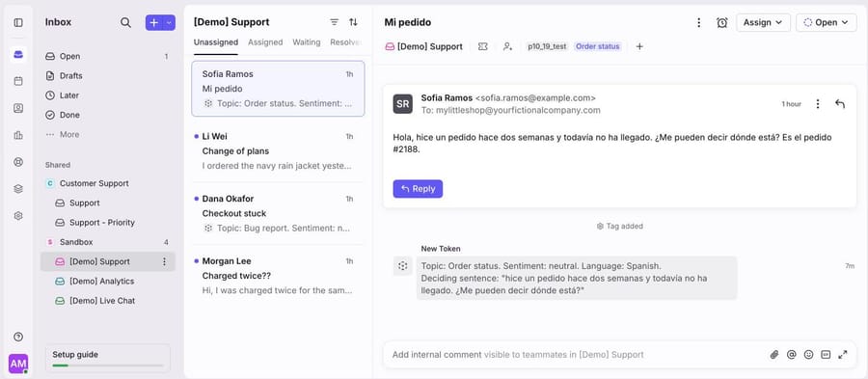This screenshot has height=379, width=868.
Task: Select the Done folder
Action: pos(108,115)
